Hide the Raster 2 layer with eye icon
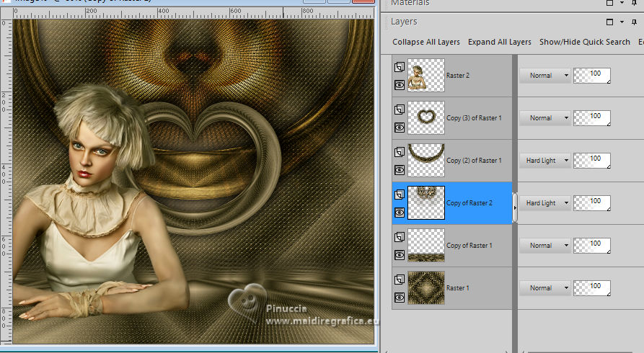Screen dimensions: 644x353 pyautogui.click(x=400, y=85)
